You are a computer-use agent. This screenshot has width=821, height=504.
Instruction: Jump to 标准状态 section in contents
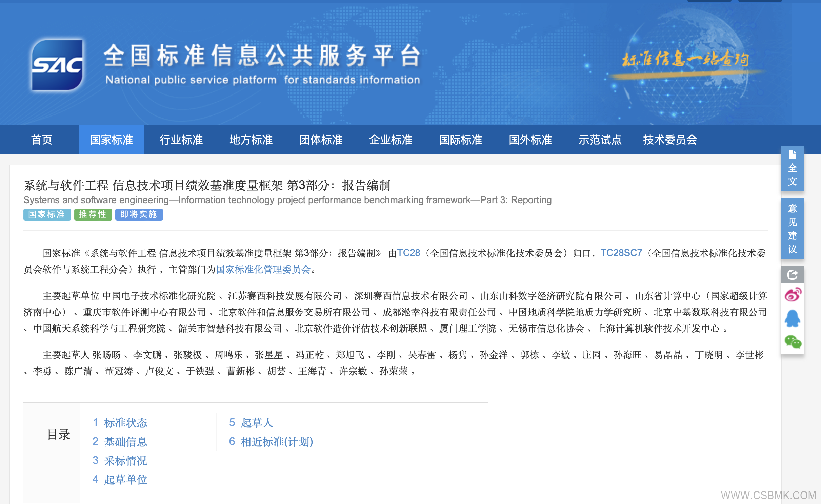125,423
